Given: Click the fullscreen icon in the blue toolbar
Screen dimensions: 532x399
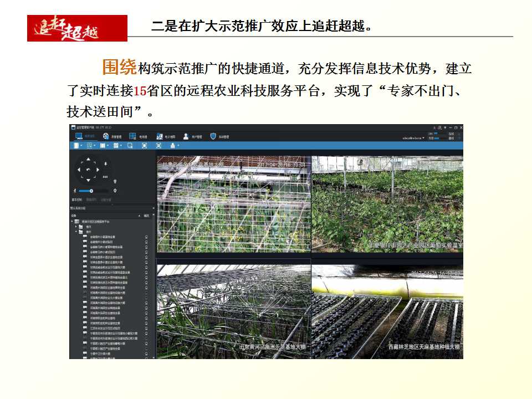Looking at the screenshot, I should [x=144, y=145].
